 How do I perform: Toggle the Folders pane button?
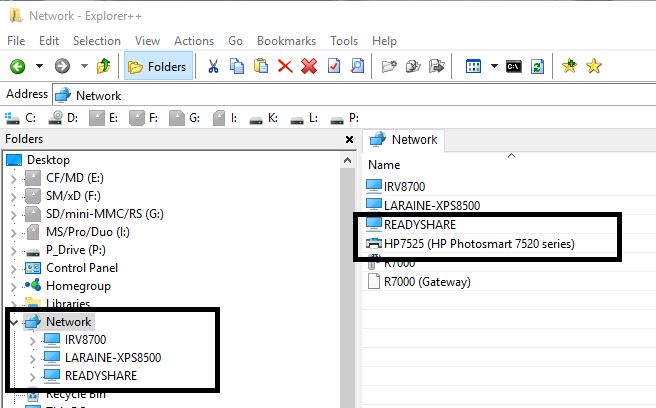pos(159,66)
